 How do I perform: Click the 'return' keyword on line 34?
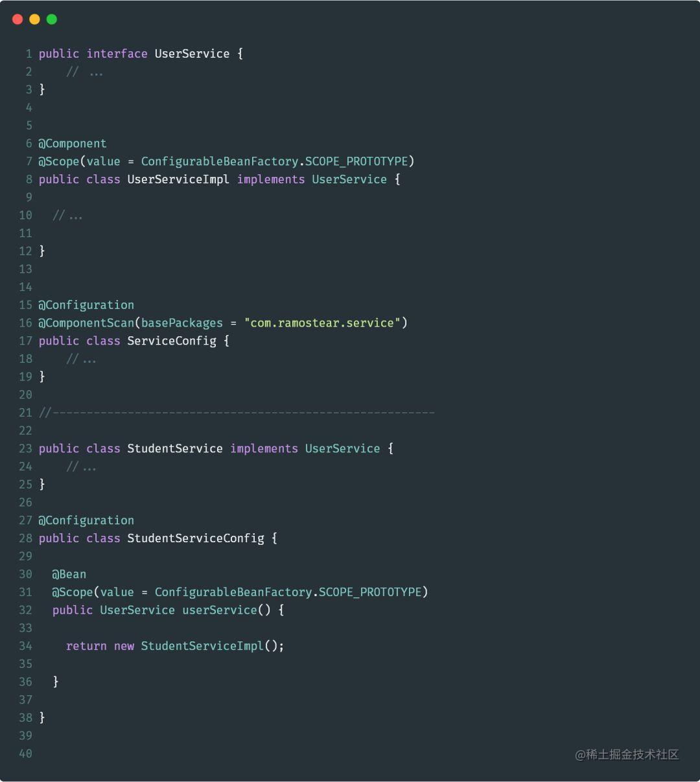[86, 646]
